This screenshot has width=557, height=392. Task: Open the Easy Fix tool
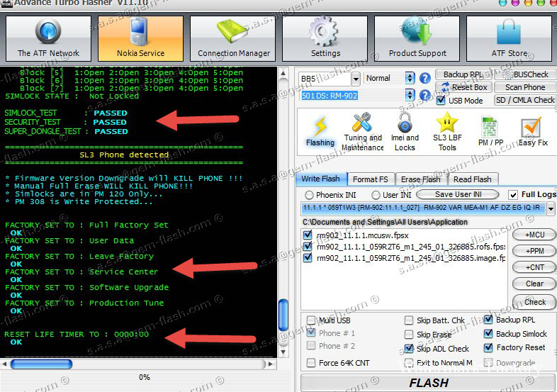tap(533, 131)
